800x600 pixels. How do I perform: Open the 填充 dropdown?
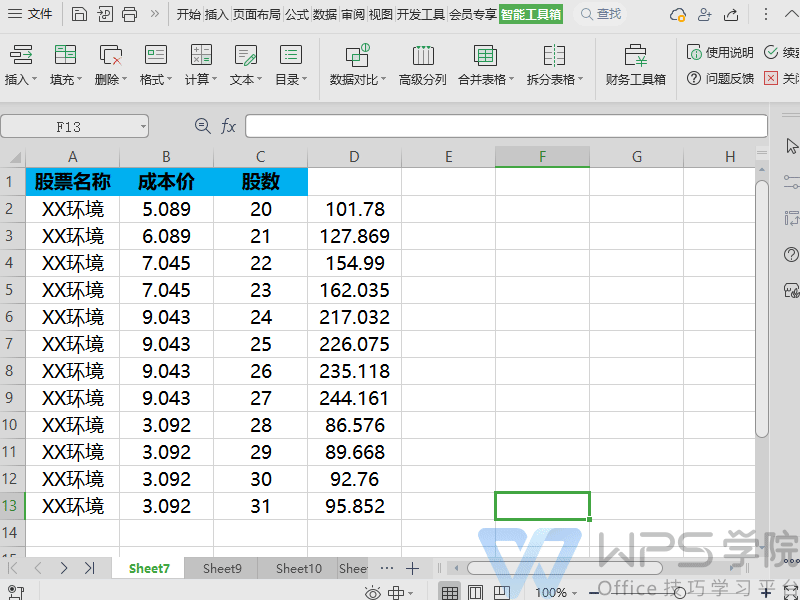(x=65, y=65)
